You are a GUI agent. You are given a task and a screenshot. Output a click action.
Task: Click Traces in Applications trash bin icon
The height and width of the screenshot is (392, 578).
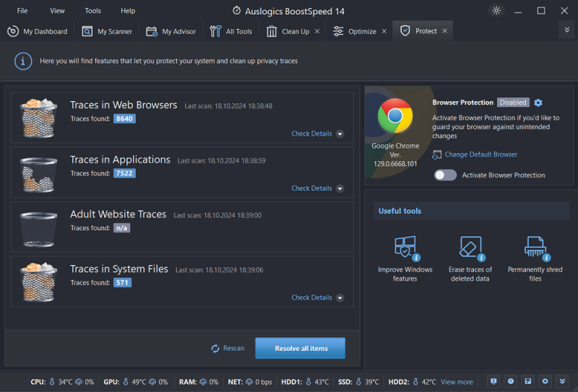38,174
